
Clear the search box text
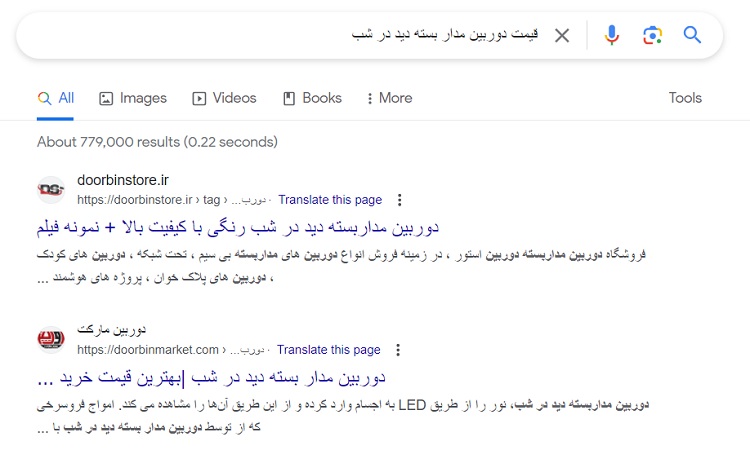[562, 36]
